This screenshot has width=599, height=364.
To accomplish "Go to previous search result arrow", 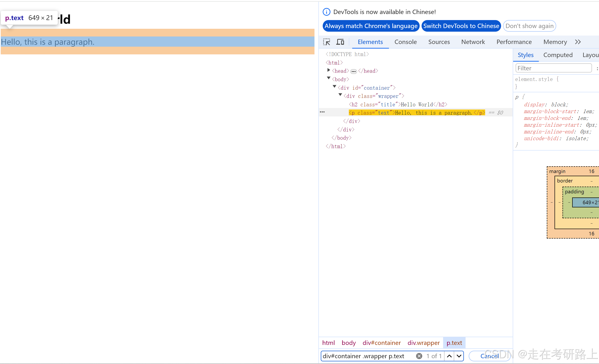I will (449, 356).
